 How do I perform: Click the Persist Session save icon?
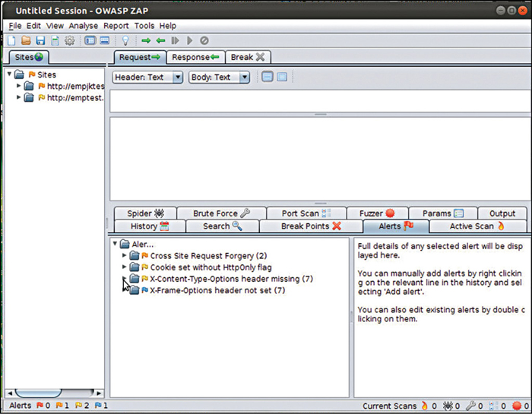point(40,40)
